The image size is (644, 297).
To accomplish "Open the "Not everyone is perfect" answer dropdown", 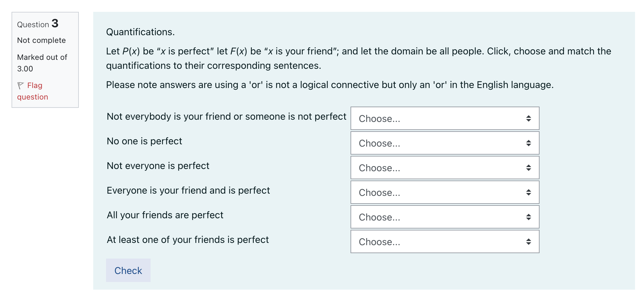I will click(444, 168).
